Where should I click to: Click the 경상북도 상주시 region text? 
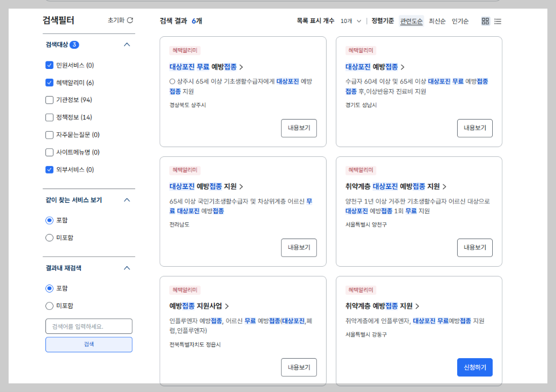pyautogui.click(x=187, y=105)
